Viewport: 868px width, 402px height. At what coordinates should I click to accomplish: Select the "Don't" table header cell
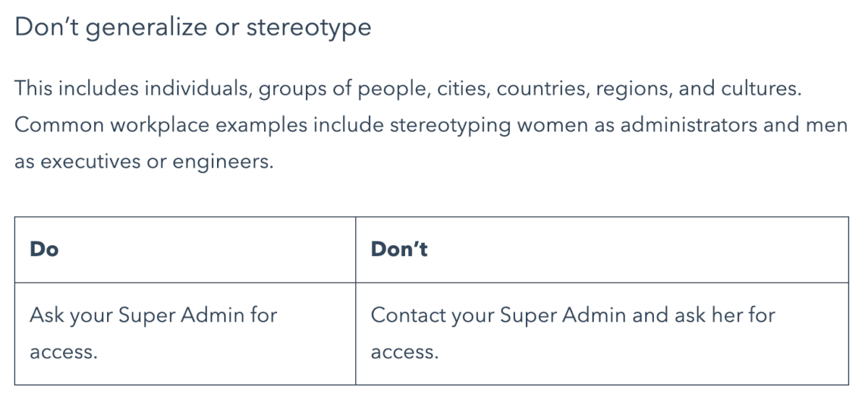coord(602,249)
